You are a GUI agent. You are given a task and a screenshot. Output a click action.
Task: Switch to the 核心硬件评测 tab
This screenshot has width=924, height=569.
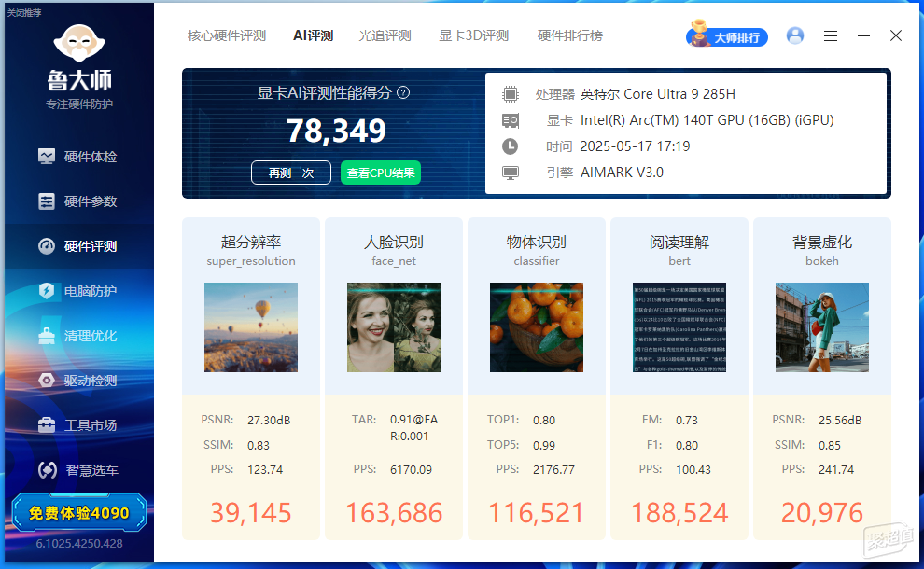227,36
